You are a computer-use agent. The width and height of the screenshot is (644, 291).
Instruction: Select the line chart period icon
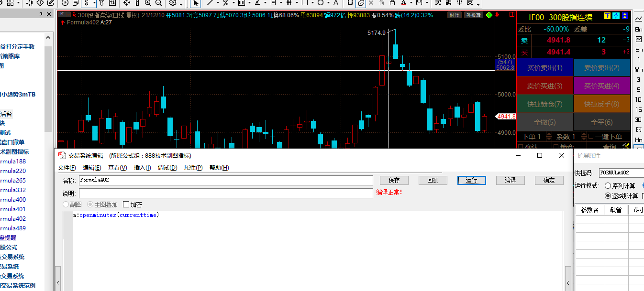(638, 19)
